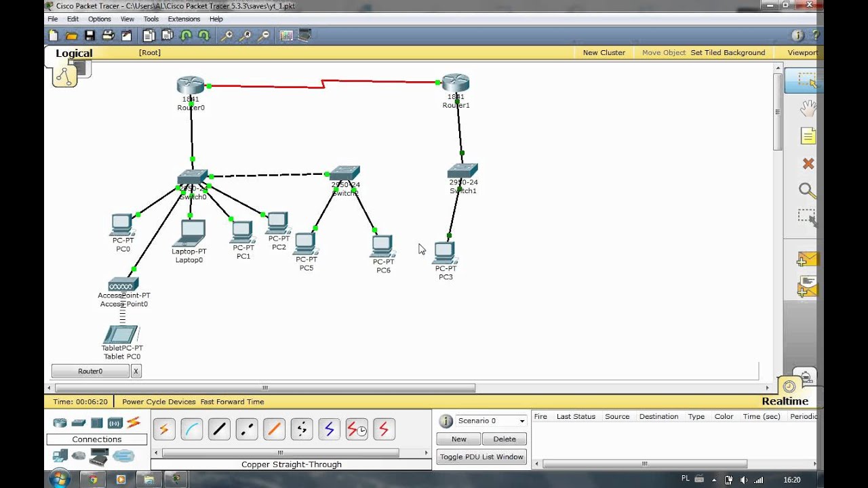
Task: Choose Switches device category
Action: click(79, 423)
